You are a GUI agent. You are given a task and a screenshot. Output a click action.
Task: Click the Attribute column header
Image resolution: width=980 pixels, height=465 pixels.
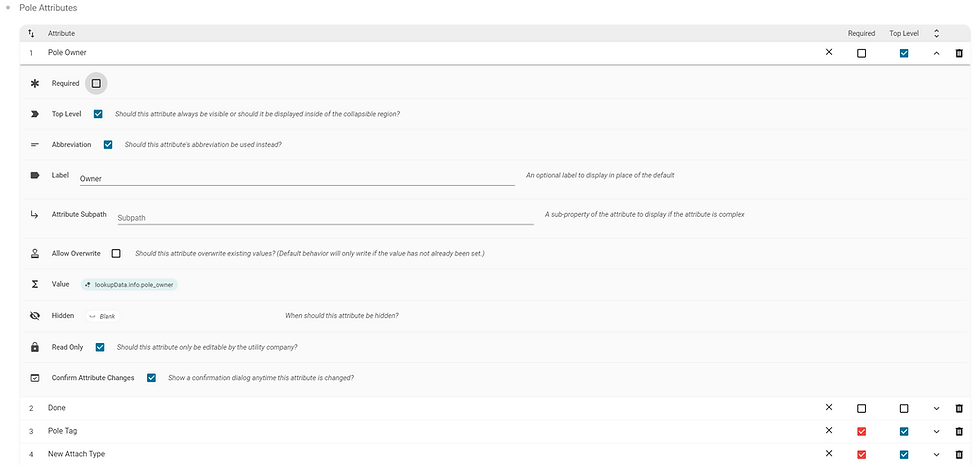pos(61,33)
